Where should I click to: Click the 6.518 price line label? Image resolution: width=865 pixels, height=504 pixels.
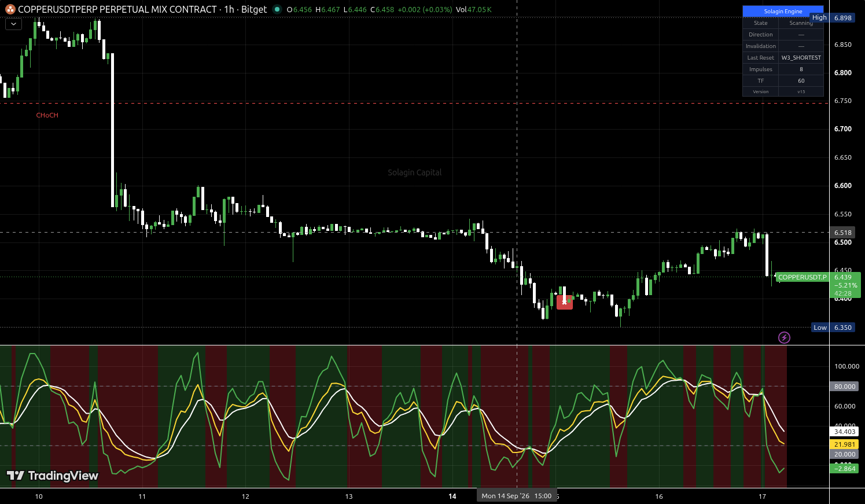[842, 233]
